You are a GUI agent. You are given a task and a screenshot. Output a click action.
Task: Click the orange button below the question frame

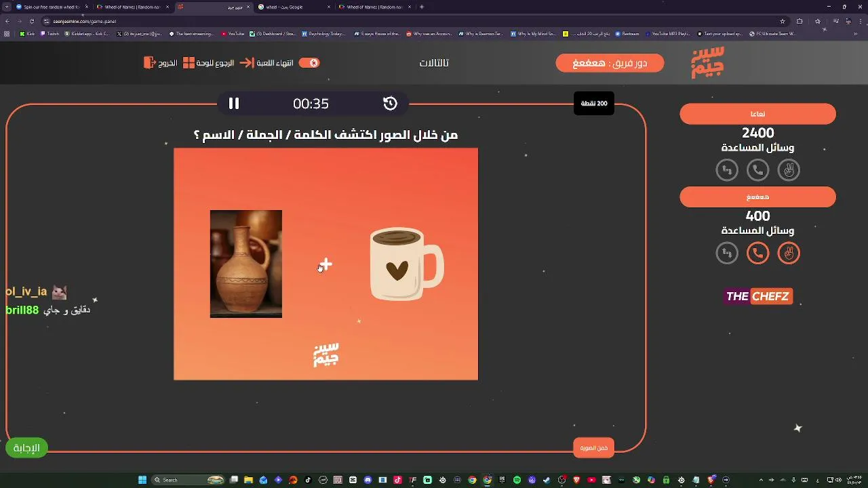pyautogui.click(x=593, y=448)
